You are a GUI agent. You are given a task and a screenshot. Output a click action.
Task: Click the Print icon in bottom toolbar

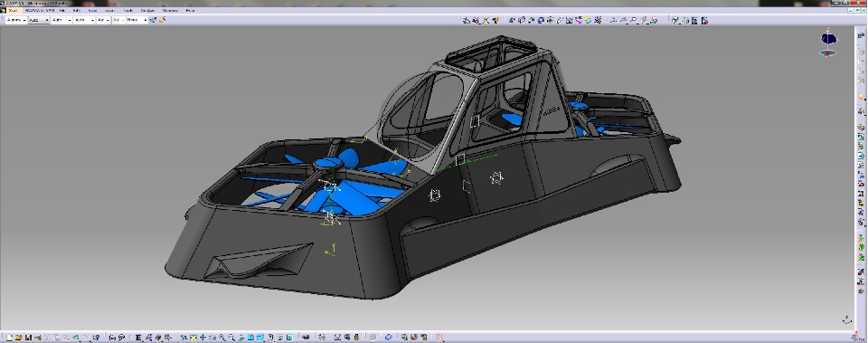point(38,337)
